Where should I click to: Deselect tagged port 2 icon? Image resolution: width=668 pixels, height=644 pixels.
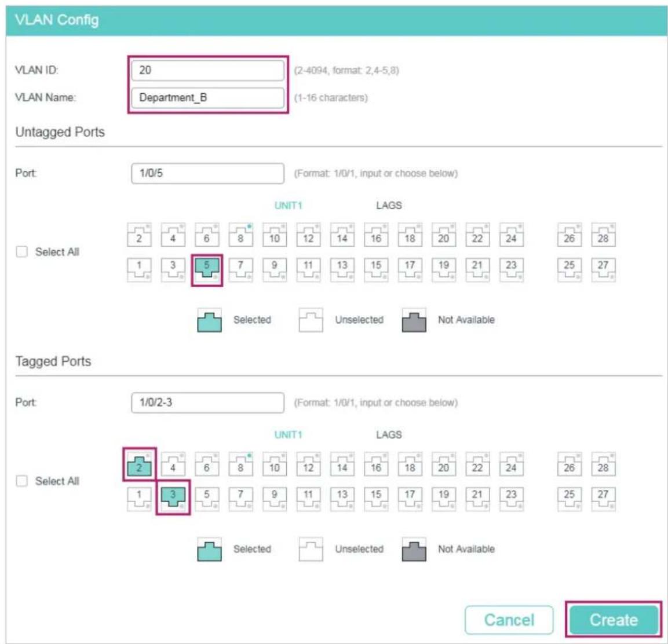[x=139, y=464]
